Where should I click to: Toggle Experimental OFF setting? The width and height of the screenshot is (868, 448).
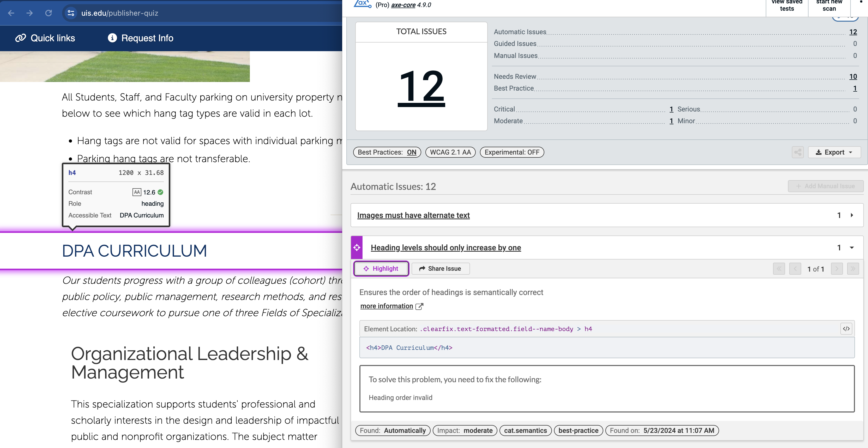coord(511,152)
